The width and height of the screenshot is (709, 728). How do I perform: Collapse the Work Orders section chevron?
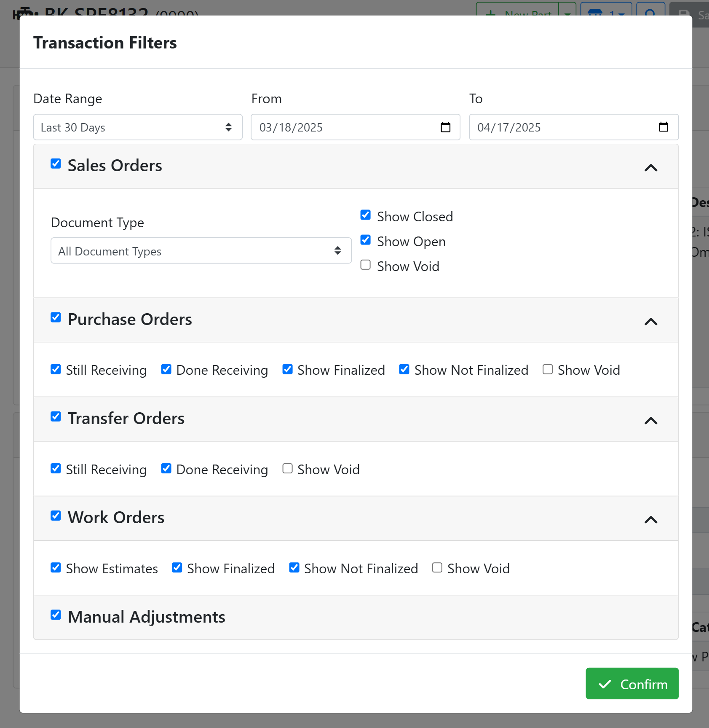coord(650,520)
